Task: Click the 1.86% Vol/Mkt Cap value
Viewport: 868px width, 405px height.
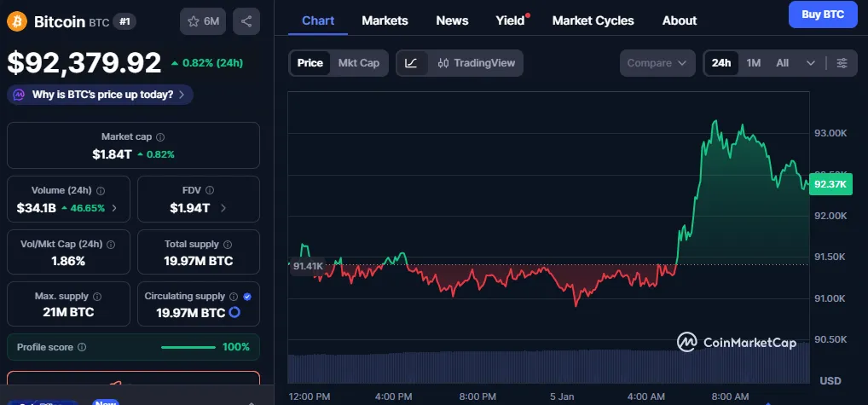Action: coord(68,261)
